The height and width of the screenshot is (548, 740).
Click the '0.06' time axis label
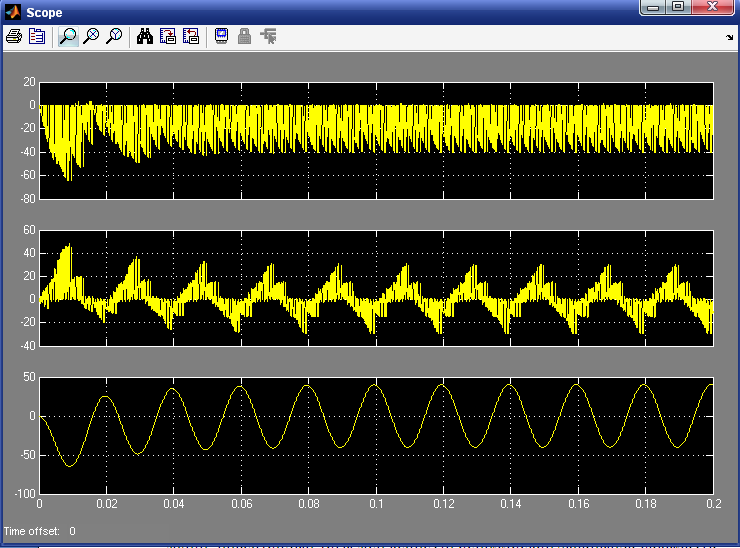point(242,504)
